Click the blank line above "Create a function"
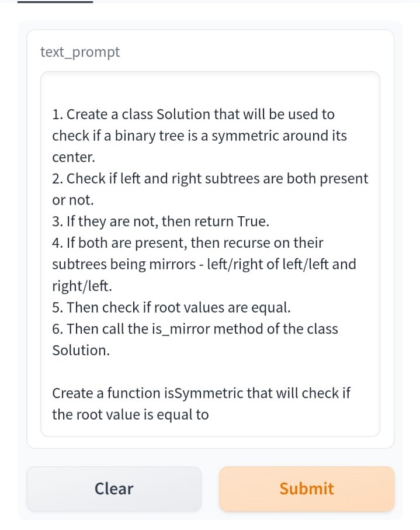This screenshot has height=530, width=420. (x=210, y=372)
